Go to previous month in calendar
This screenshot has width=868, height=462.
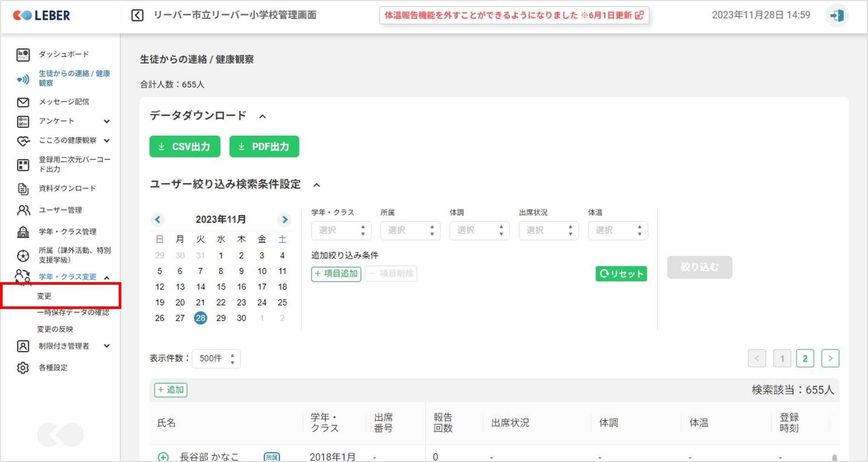(158, 220)
